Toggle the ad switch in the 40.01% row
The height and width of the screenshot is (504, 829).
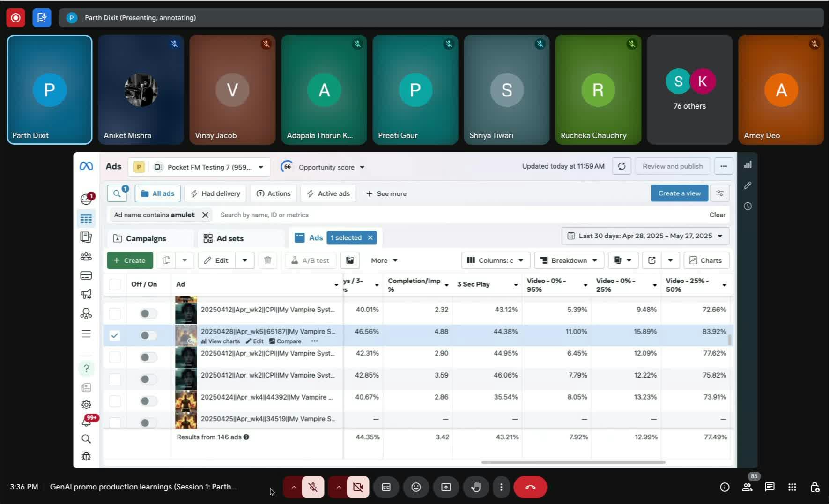click(x=148, y=313)
